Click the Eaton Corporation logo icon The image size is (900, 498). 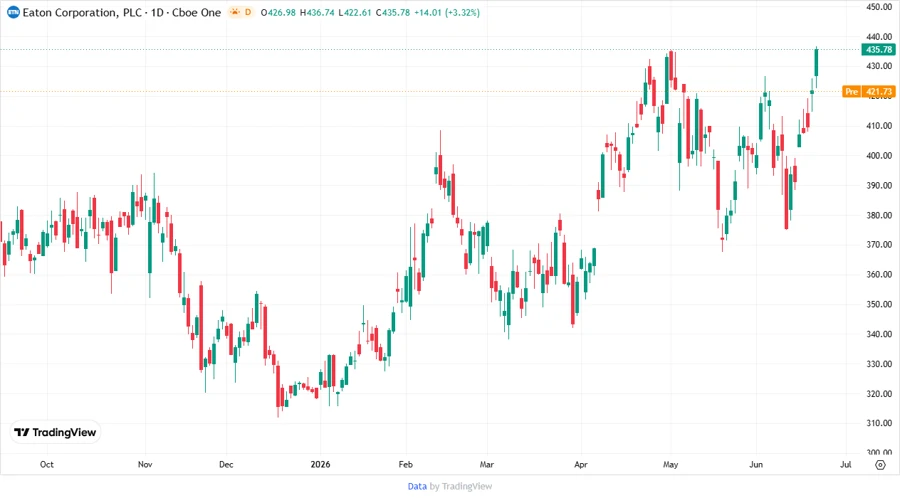pos(13,12)
